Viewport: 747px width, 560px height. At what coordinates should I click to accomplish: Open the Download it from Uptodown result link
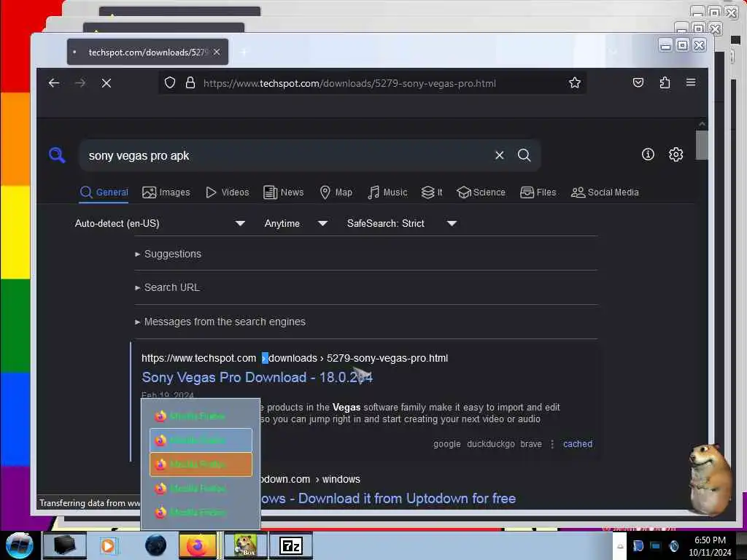[388, 499]
